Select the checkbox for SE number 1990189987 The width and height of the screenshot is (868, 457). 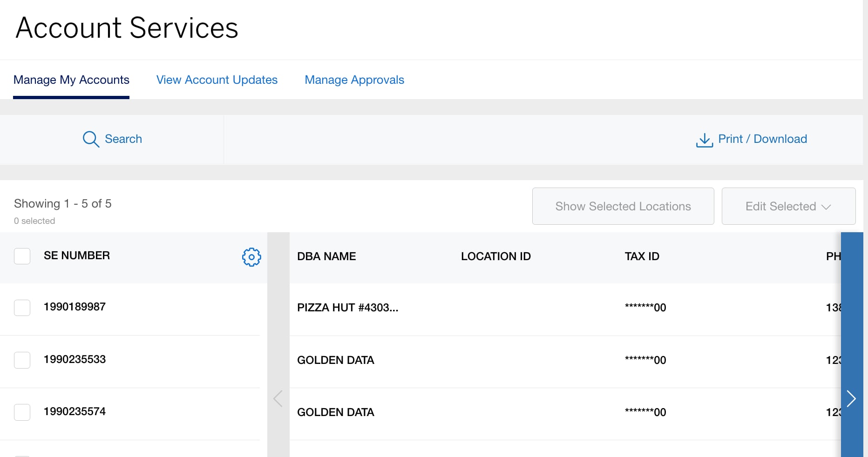pos(22,308)
